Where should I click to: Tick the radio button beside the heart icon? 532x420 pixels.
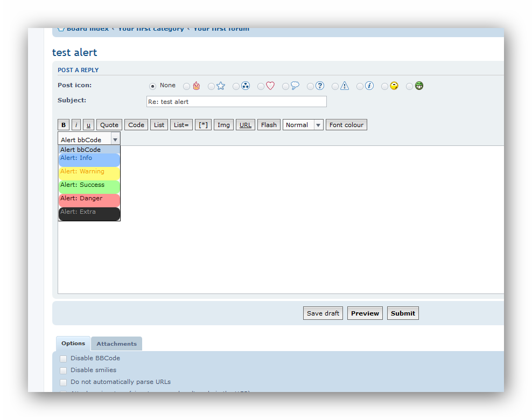[x=261, y=87]
